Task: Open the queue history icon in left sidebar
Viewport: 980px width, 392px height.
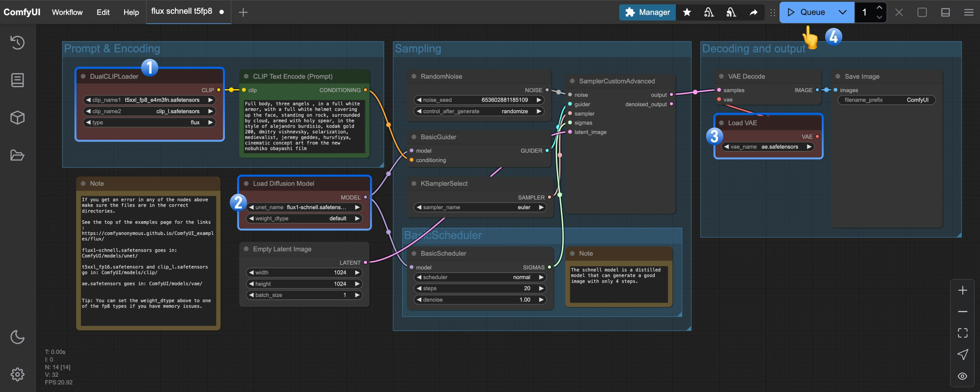Action: pyautogui.click(x=17, y=43)
